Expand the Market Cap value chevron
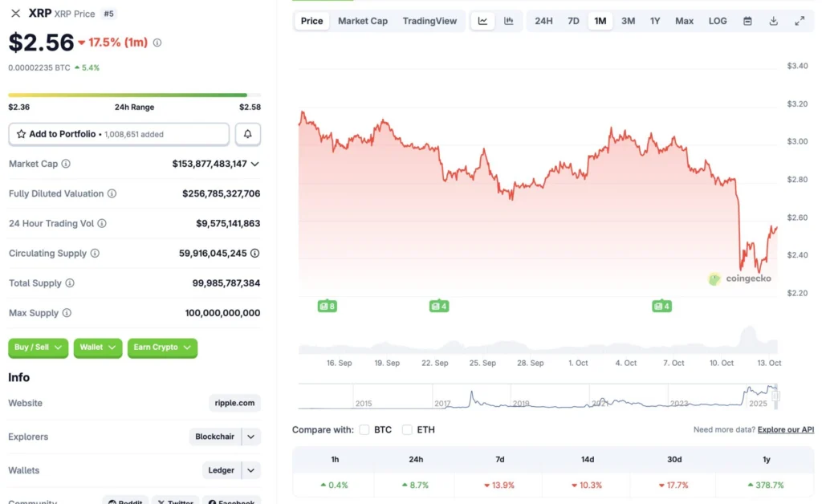 pos(255,164)
